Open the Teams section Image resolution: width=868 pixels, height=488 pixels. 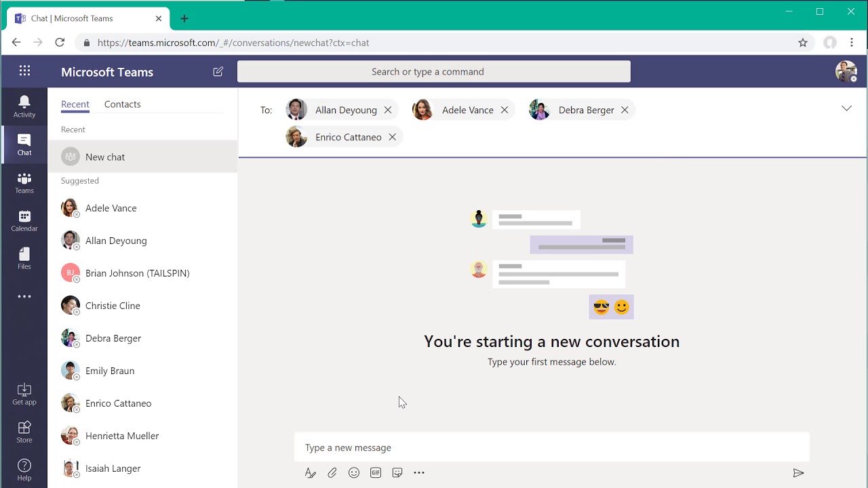(x=24, y=182)
